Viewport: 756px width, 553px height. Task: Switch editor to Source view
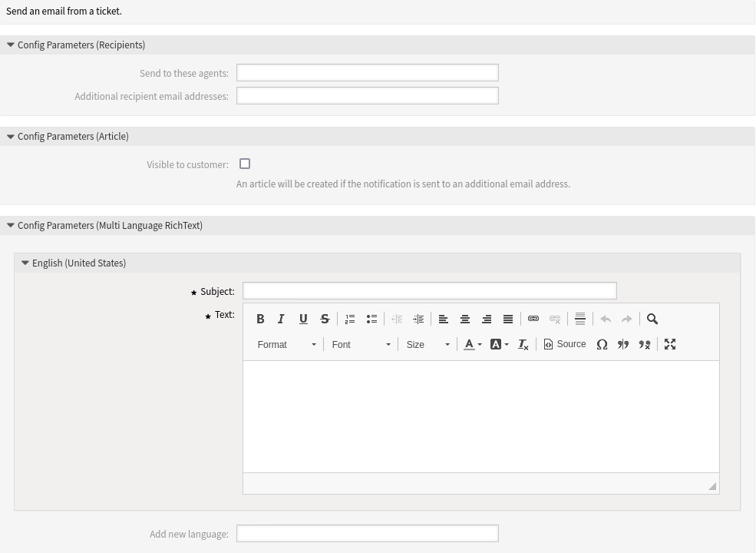click(x=565, y=344)
